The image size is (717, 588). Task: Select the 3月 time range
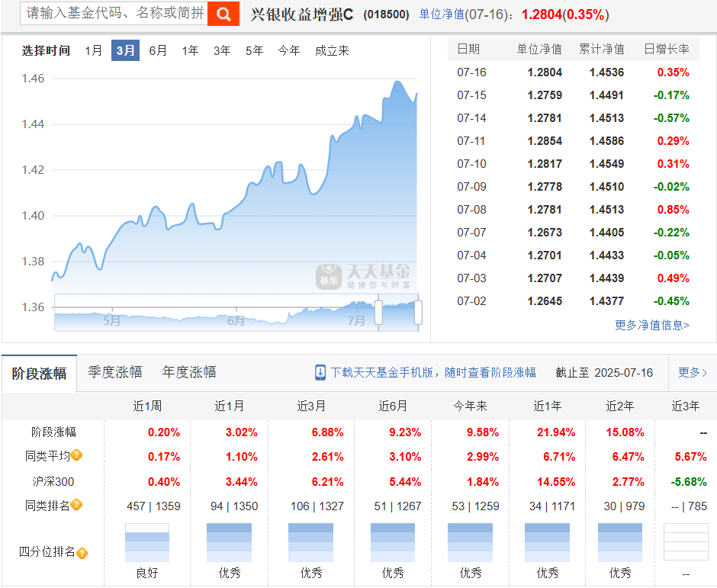pos(125,50)
